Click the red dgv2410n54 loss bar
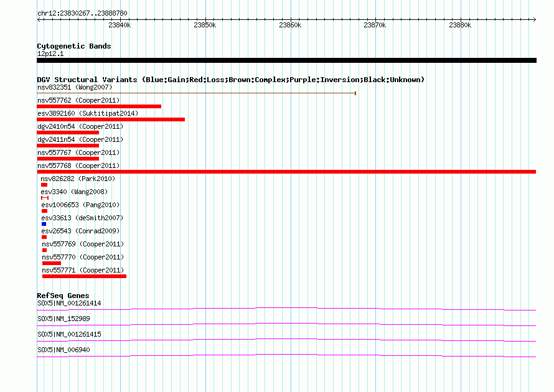The height and width of the screenshot is (392, 554). [68, 133]
